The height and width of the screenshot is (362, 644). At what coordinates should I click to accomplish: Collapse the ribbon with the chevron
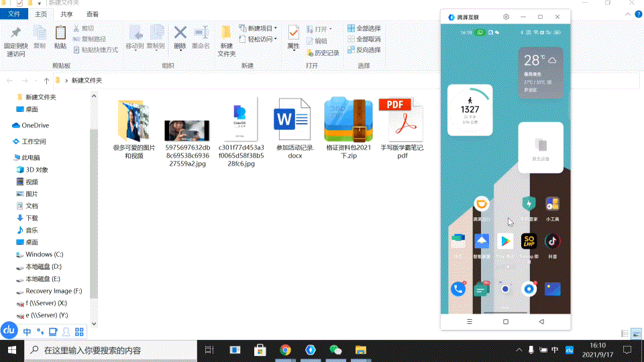point(628,14)
